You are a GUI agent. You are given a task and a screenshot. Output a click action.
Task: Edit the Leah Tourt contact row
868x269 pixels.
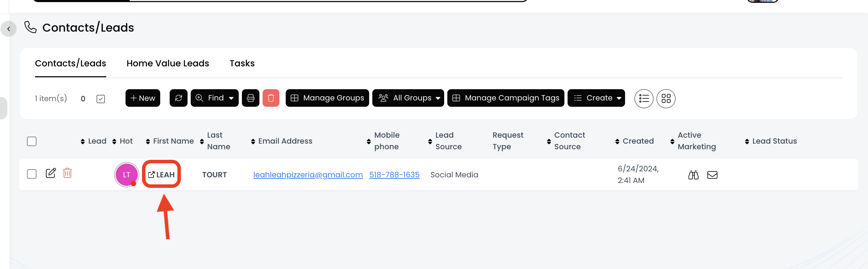click(x=51, y=173)
